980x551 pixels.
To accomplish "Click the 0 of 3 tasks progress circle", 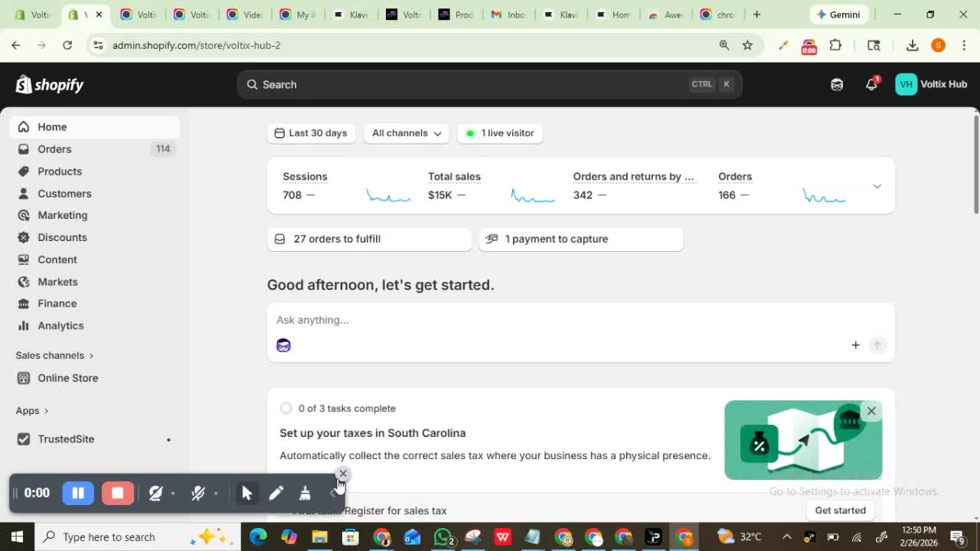I will click(286, 408).
